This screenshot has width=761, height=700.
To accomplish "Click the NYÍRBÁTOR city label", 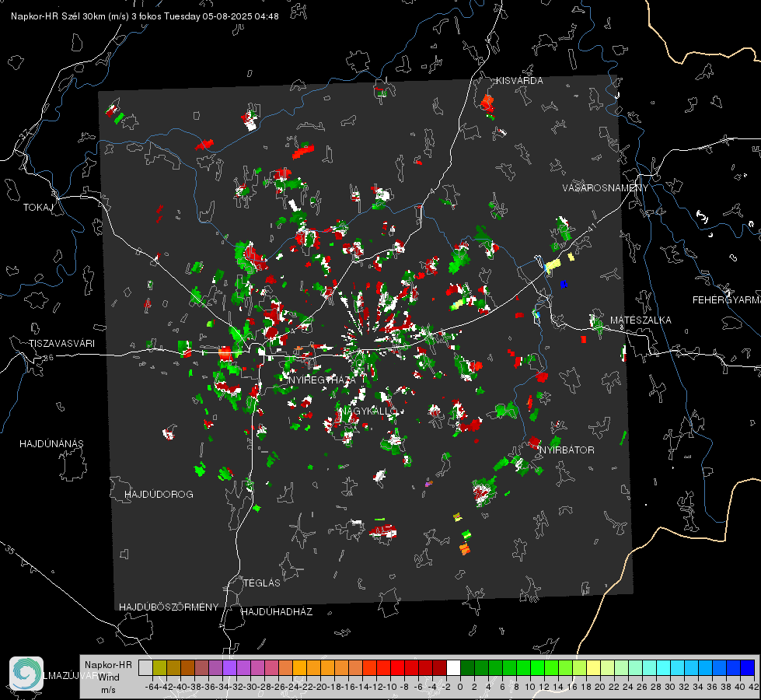I will [567, 450].
